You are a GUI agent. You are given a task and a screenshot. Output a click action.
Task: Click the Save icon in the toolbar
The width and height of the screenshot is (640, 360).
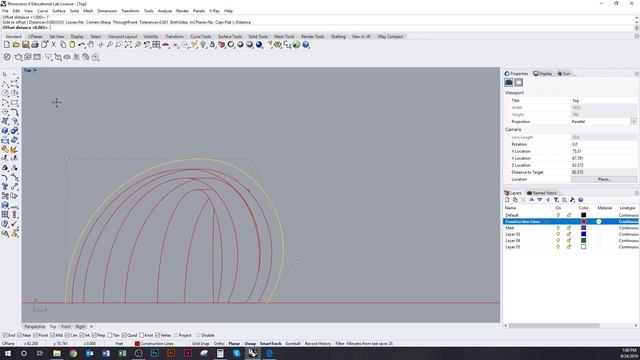tap(25, 45)
